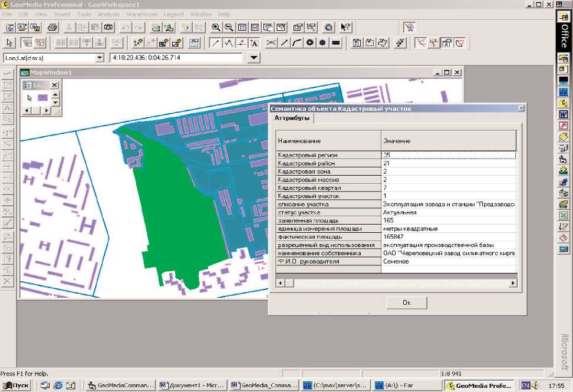Click the ring-shaped circle tool icon
Image resolution: width=573 pixels, height=392 pixels.
click(x=309, y=42)
